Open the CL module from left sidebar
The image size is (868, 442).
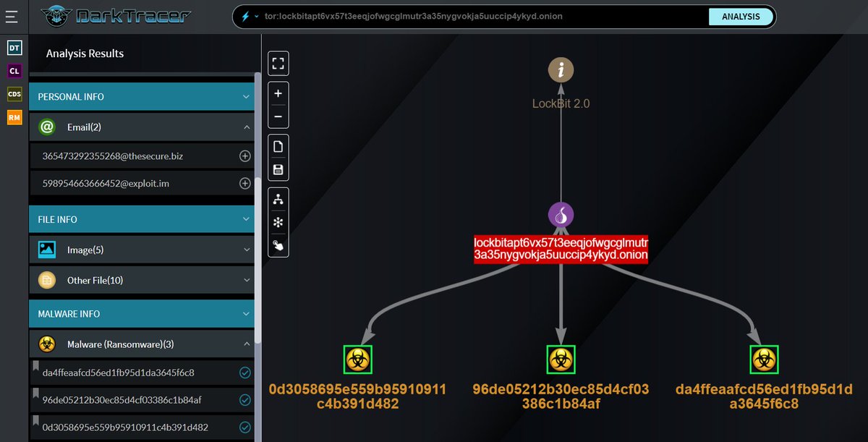point(14,71)
